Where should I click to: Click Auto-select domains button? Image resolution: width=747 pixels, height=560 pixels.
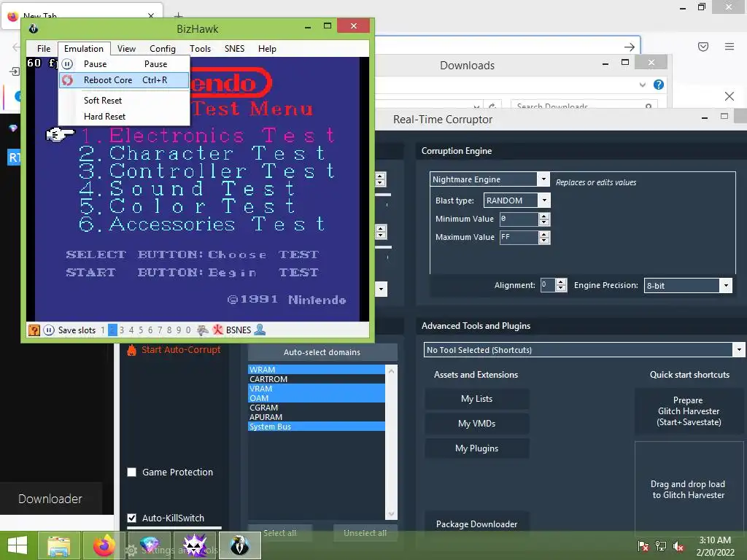(x=322, y=352)
